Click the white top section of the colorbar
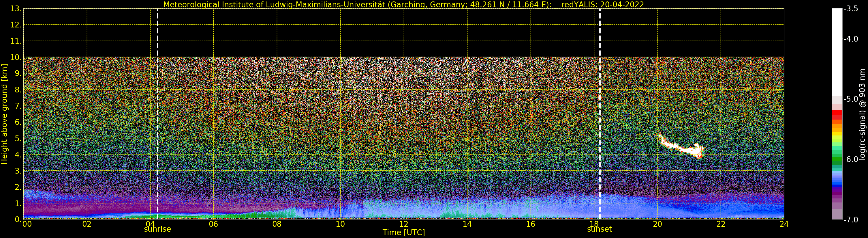This screenshot has width=868, height=238. (x=837, y=52)
